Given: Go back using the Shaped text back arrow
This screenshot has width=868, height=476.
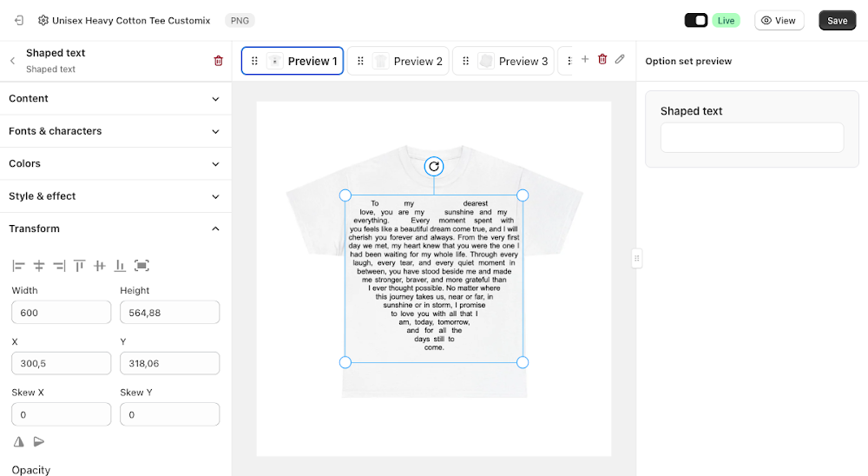Looking at the screenshot, I should (x=13, y=61).
